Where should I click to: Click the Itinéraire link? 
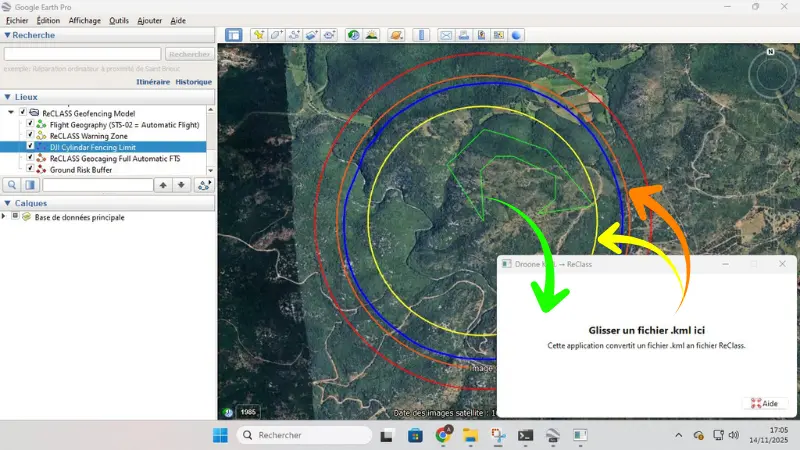(152, 82)
